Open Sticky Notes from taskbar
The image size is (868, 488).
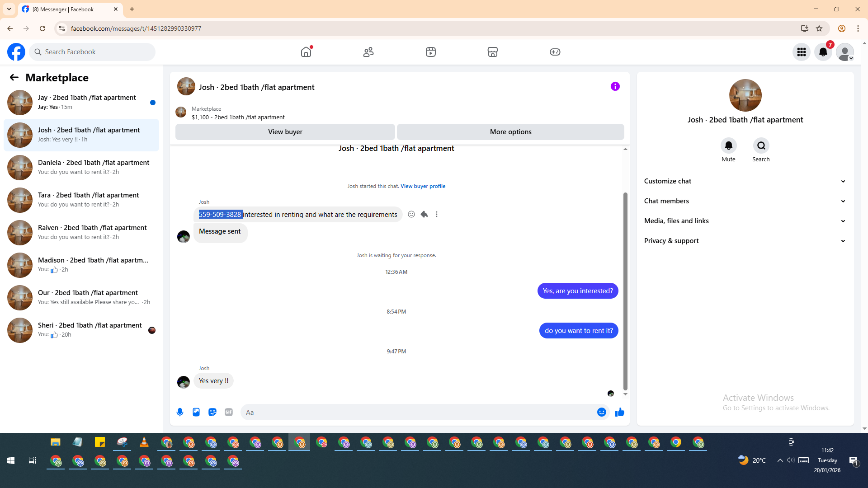tap(100, 442)
